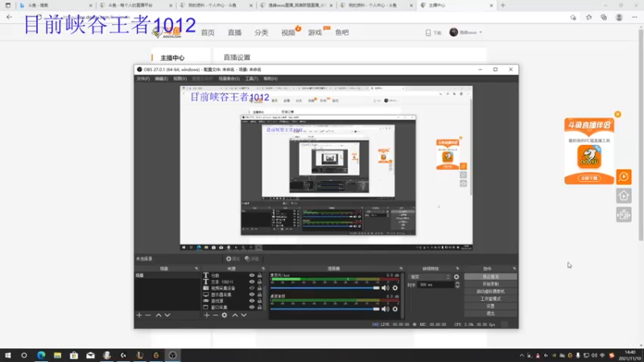Open 滤镜 filters in the source toolbar
The width and height of the screenshot is (644, 362).
point(252,259)
